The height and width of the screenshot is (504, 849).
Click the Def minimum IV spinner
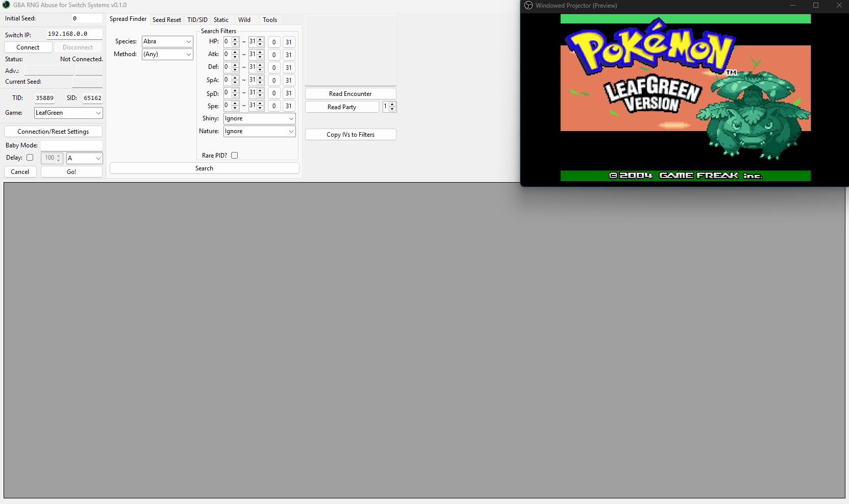232,67
